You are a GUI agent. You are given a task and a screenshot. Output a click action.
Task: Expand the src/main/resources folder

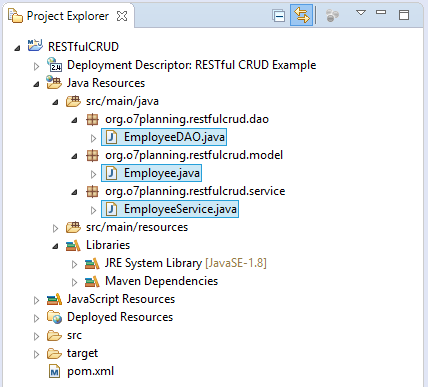[55, 228]
